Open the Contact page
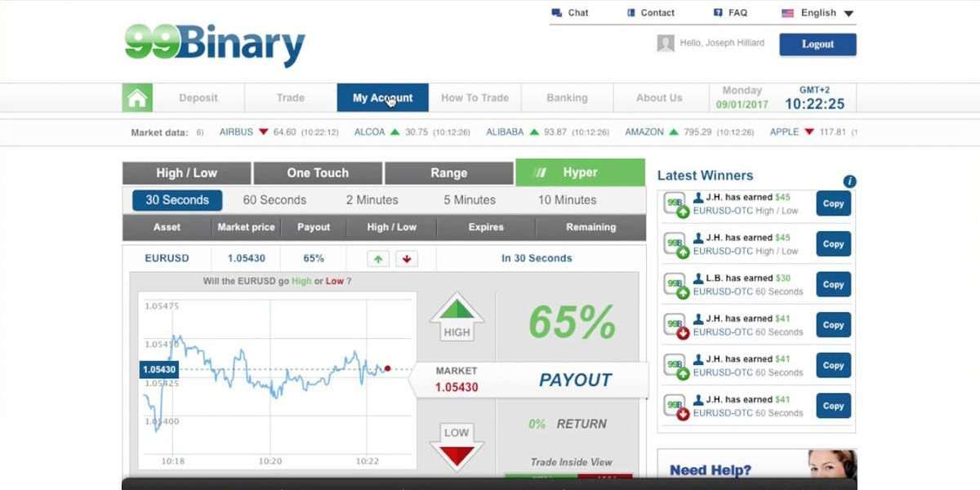The image size is (980, 490). 650,13
